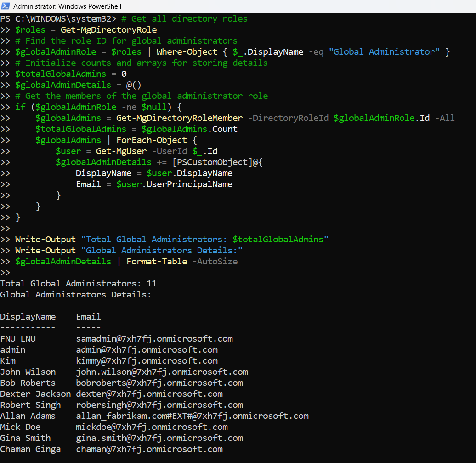
Task: Click the allan_fabrikam.com#EXT# email address
Action: pyautogui.click(x=192, y=416)
